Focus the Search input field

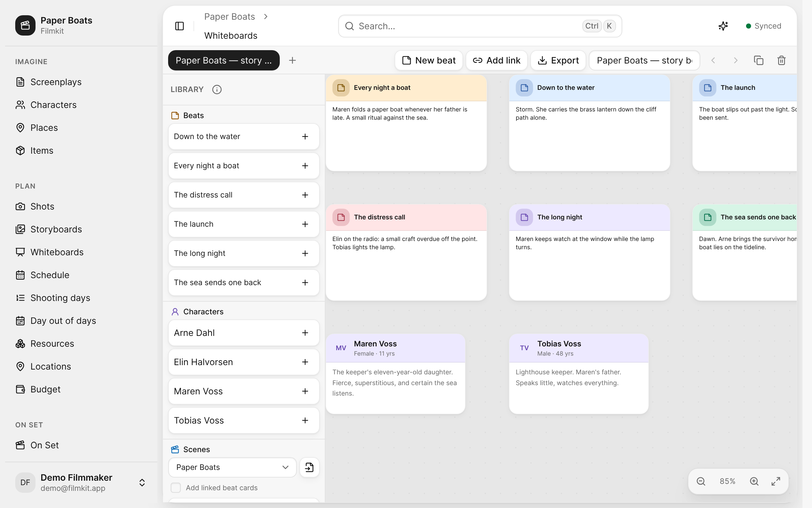coord(480,26)
